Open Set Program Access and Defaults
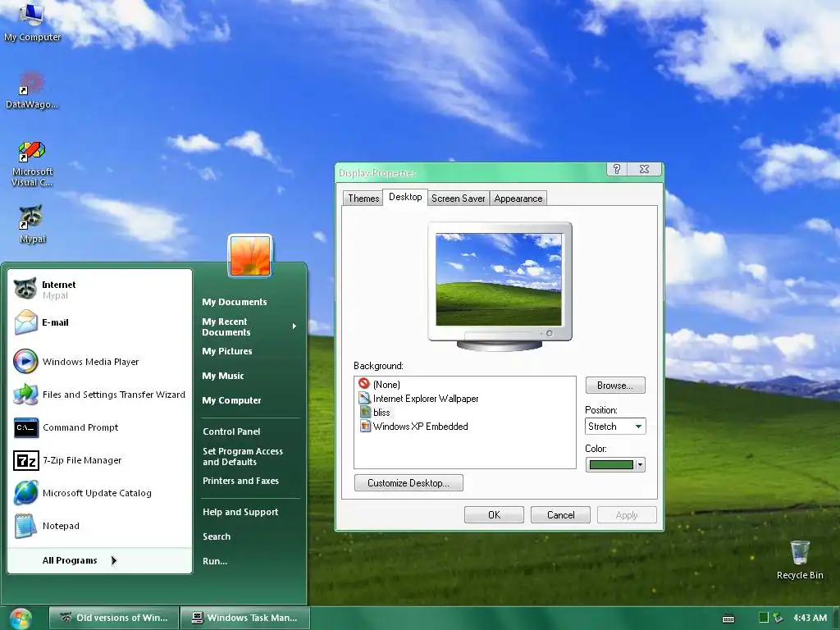This screenshot has height=630, width=840. coord(243,456)
